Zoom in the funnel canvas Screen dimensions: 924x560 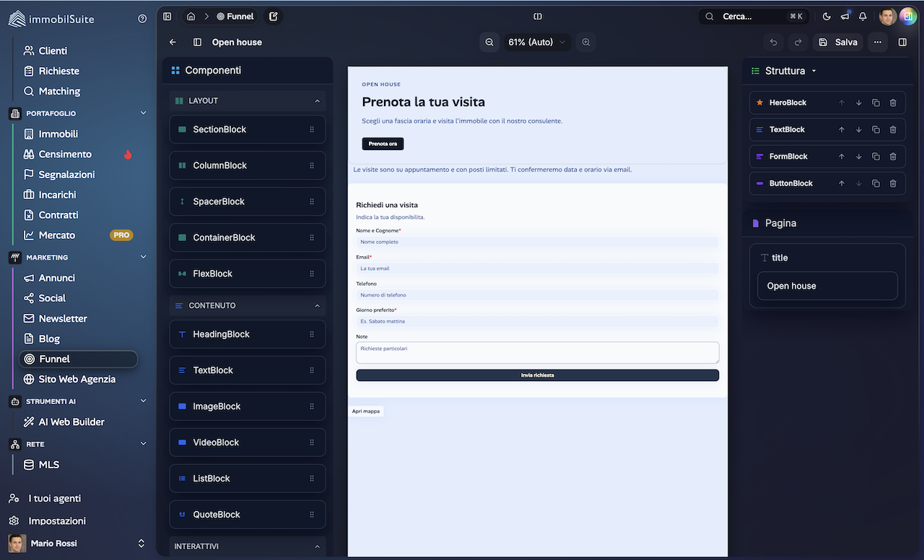pyautogui.click(x=585, y=42)
